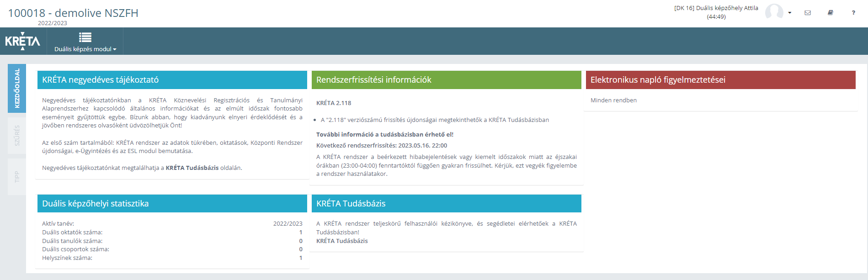This screenshot has width=868, height=280.
Task: Click the Duális tanulók száma row
Action: [x=172, y=241]
